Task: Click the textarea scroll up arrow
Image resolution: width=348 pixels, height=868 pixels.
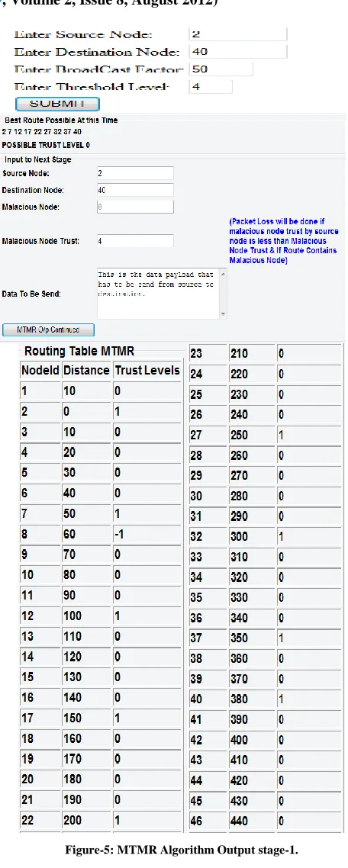Action: pyautogui.click(x=224, y=273)
